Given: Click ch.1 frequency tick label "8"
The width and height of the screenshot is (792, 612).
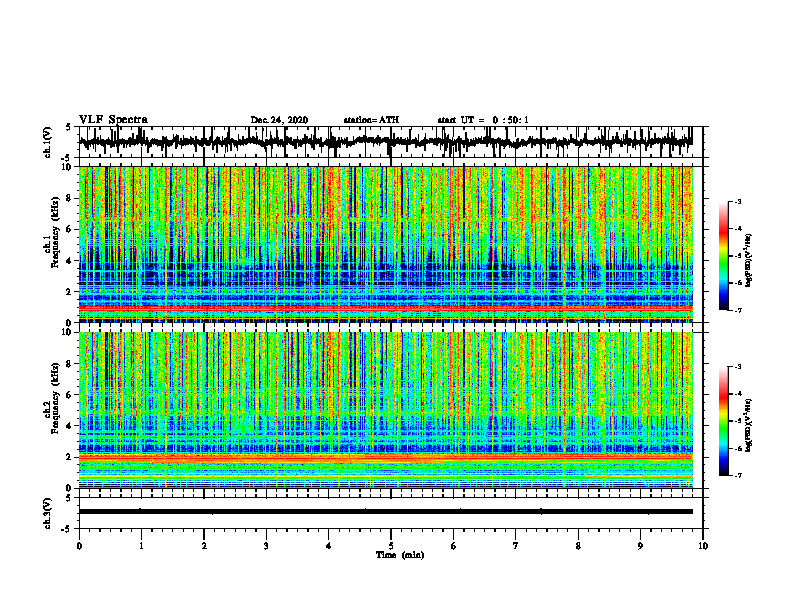Looking at the screenshot, I should pyautogui.click(x=70, y=198).
